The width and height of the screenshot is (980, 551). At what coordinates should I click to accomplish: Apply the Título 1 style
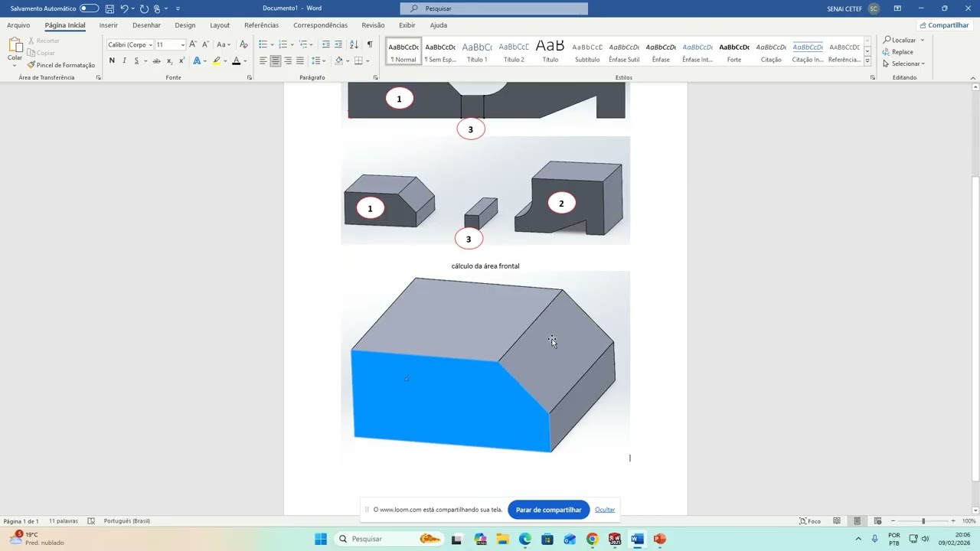[x=477, y=51]
